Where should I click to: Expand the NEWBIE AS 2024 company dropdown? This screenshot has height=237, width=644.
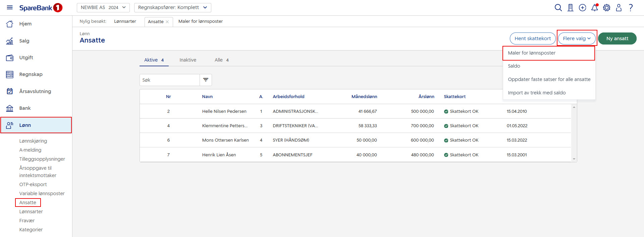103,7
